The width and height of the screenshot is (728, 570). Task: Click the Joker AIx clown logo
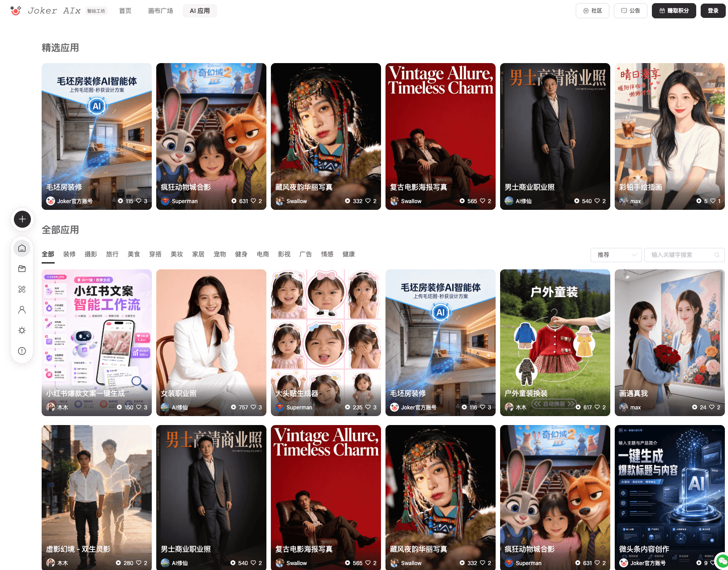pos(16,11)
